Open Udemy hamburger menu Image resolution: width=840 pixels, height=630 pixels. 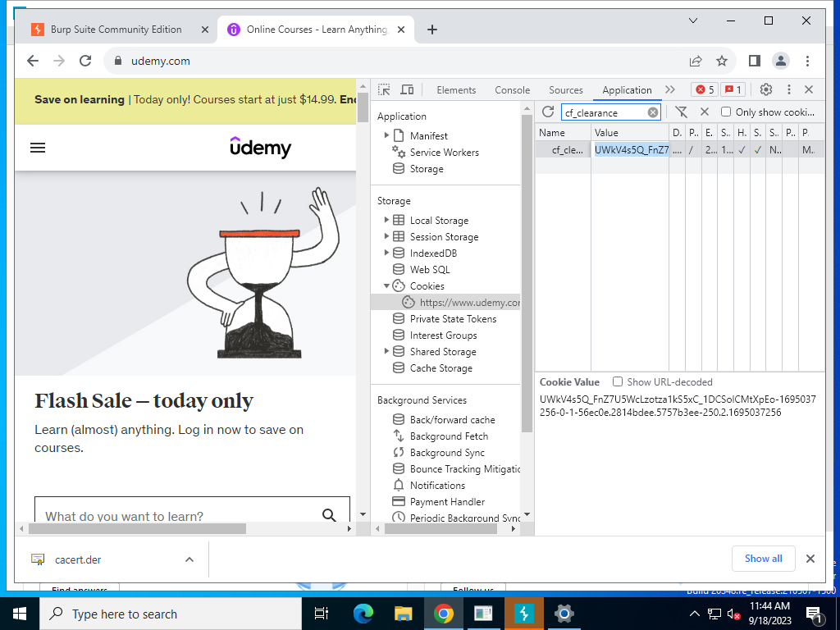38,148
